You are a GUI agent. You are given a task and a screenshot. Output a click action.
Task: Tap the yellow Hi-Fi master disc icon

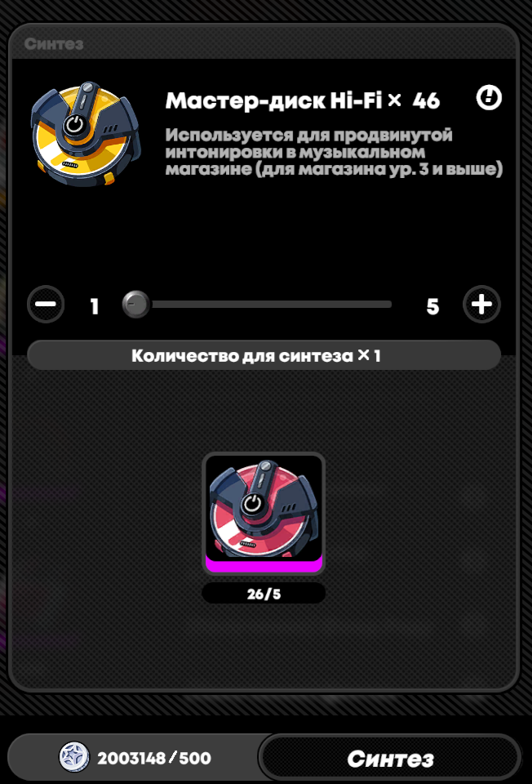(86, 134)
